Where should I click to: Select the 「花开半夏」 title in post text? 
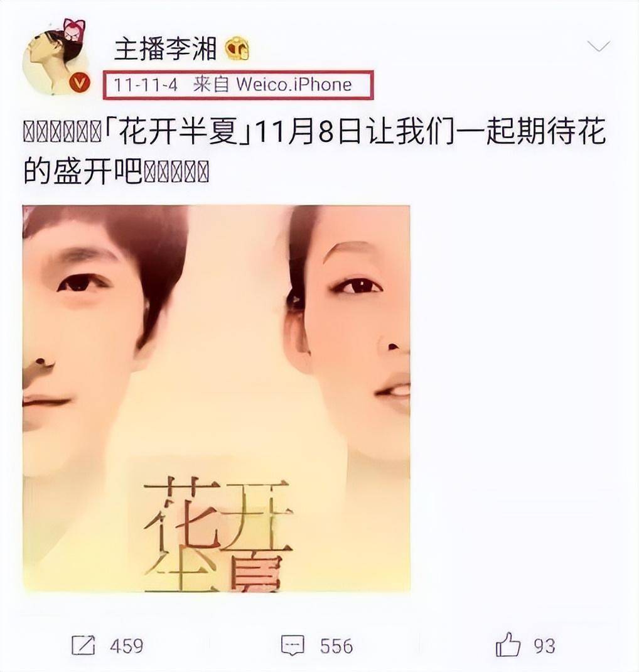[x=178, y=133]
